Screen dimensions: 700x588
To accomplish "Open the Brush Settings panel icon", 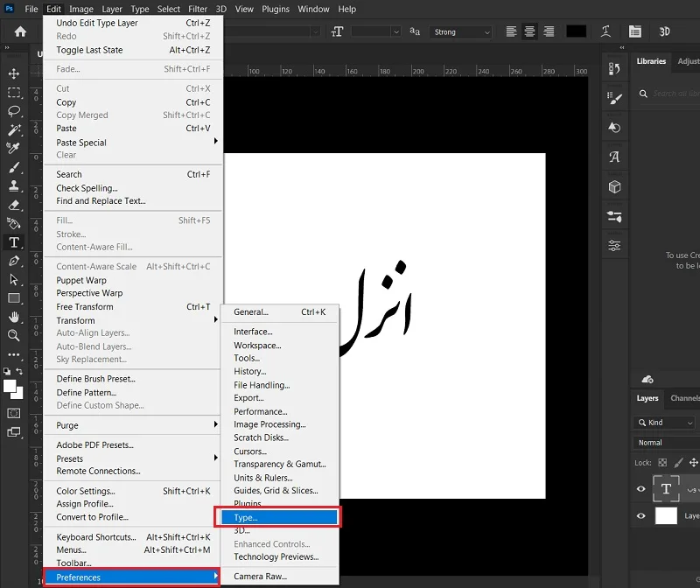I will (x=614, y=98).
